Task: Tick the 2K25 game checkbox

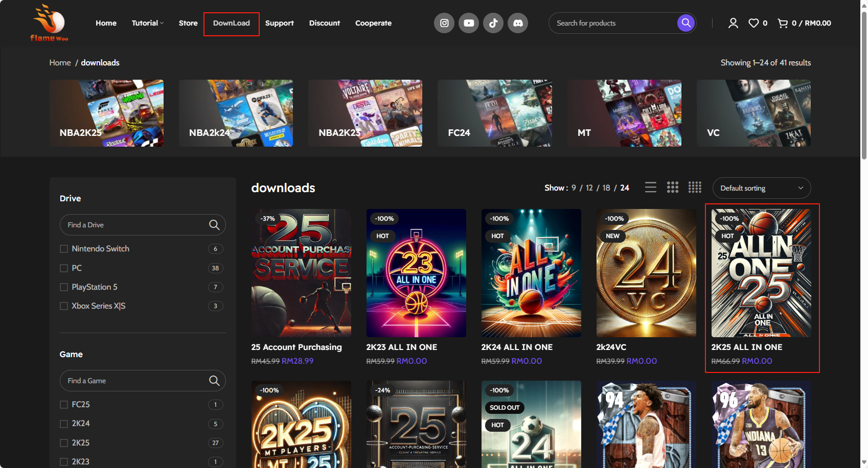Action: [64, 443]
